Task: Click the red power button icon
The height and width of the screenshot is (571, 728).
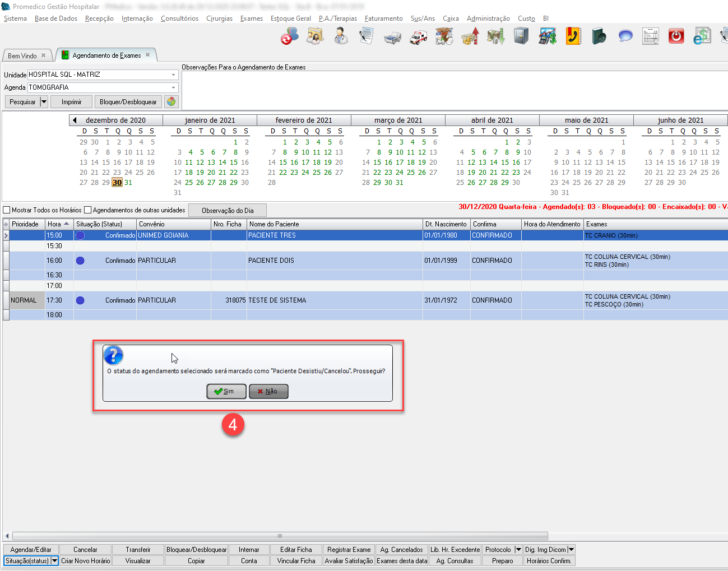Action: point(676,36)
